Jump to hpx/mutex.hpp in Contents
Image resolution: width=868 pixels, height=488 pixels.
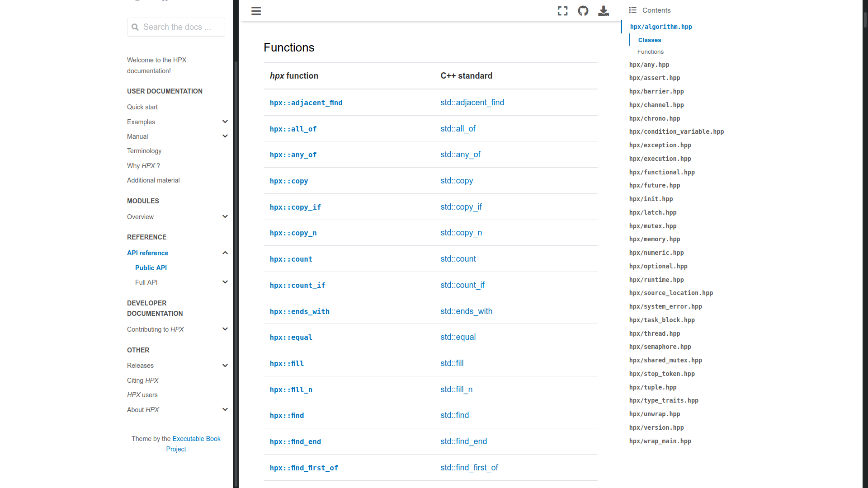coord(653,226)
